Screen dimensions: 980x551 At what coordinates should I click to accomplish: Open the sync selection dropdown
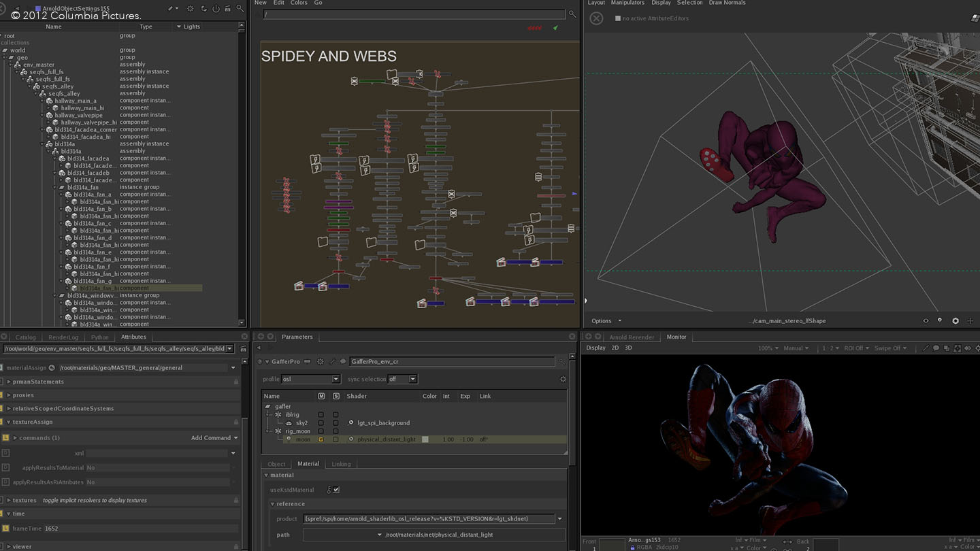click(402, 379)
